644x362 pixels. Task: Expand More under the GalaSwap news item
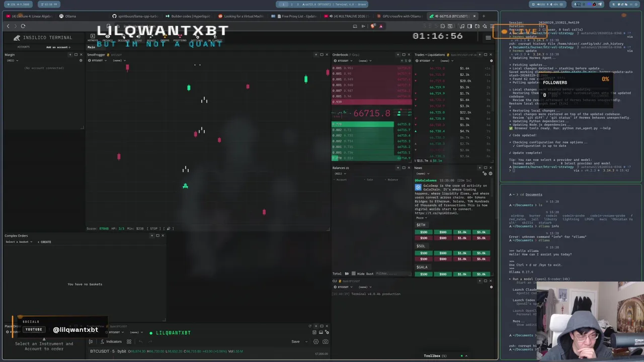(x=421, y=218)
